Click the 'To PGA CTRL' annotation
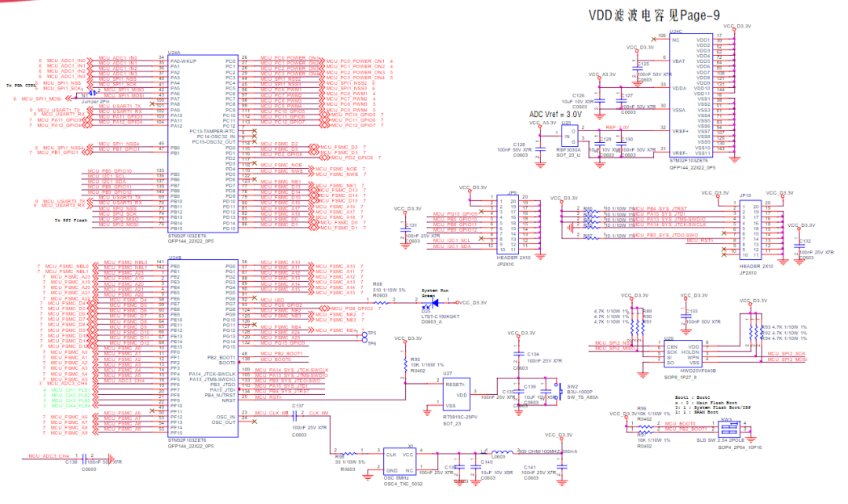This screenshot has height=504, width=848. coord(21,86)
